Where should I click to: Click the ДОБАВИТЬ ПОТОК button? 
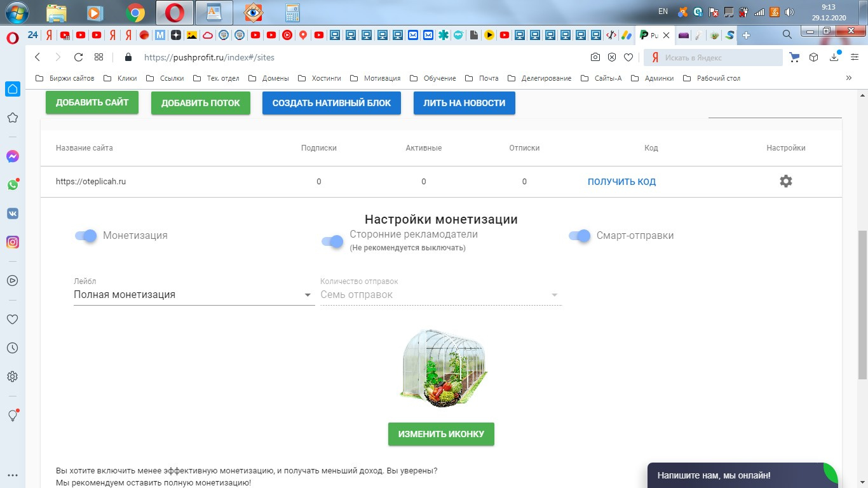point(201,103)
